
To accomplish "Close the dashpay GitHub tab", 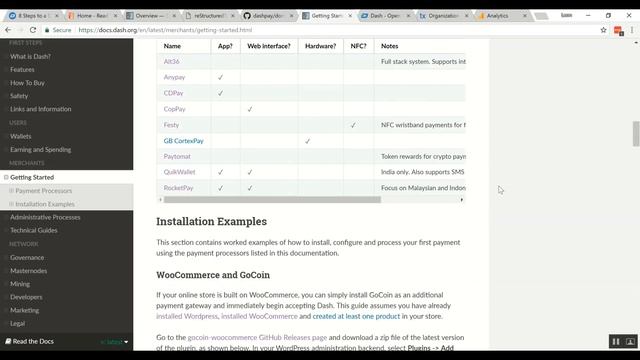I will [x=291, y=16].
